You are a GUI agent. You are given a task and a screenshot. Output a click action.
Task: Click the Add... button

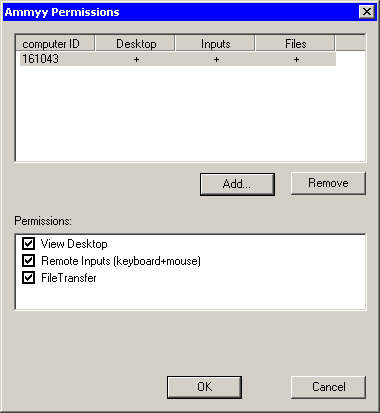tap(237, 184)
